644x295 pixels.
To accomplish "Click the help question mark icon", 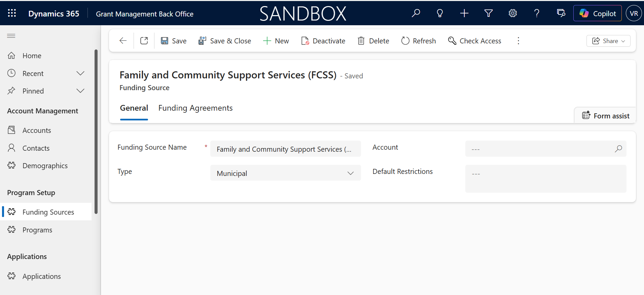I will point(537,13).
